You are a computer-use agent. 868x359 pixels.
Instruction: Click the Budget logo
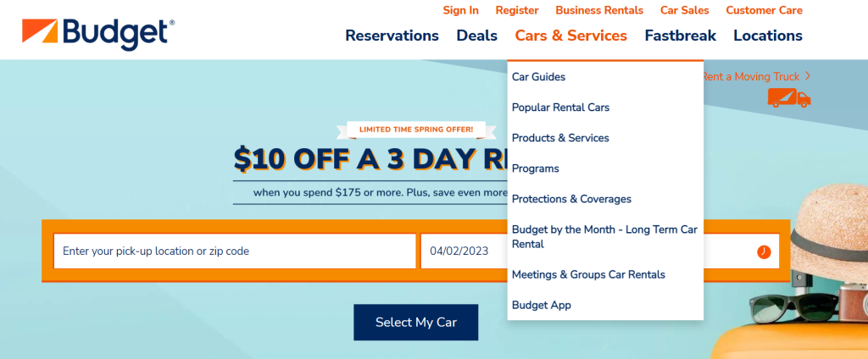[x=98, y=33]
